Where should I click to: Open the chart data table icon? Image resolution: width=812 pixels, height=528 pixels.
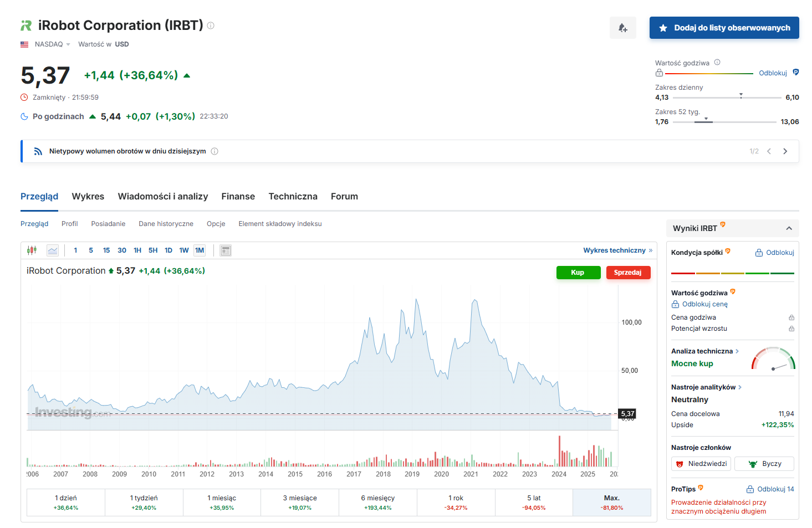(x=226, y=250)
